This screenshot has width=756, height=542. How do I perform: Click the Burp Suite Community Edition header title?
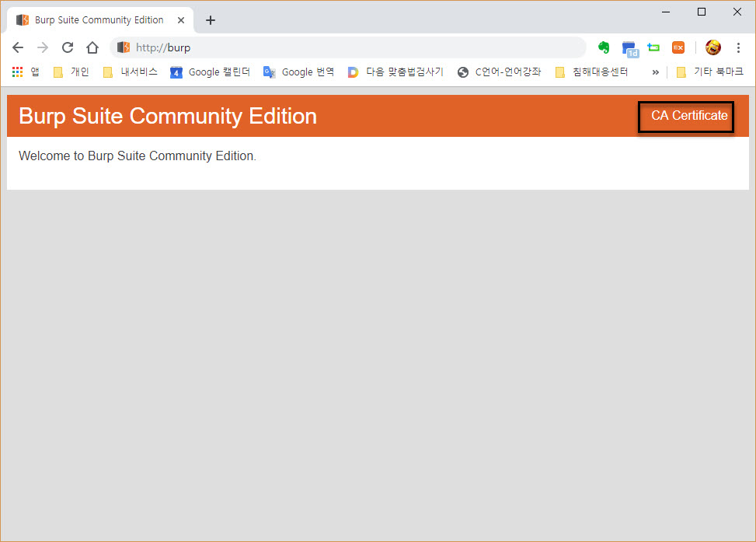point(168,116)
